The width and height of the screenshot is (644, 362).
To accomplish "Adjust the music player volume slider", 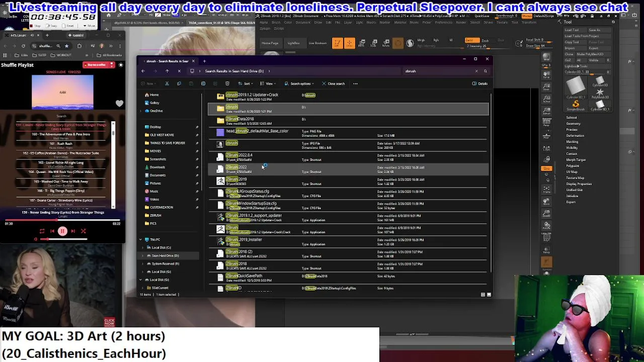I will (63, 239).
